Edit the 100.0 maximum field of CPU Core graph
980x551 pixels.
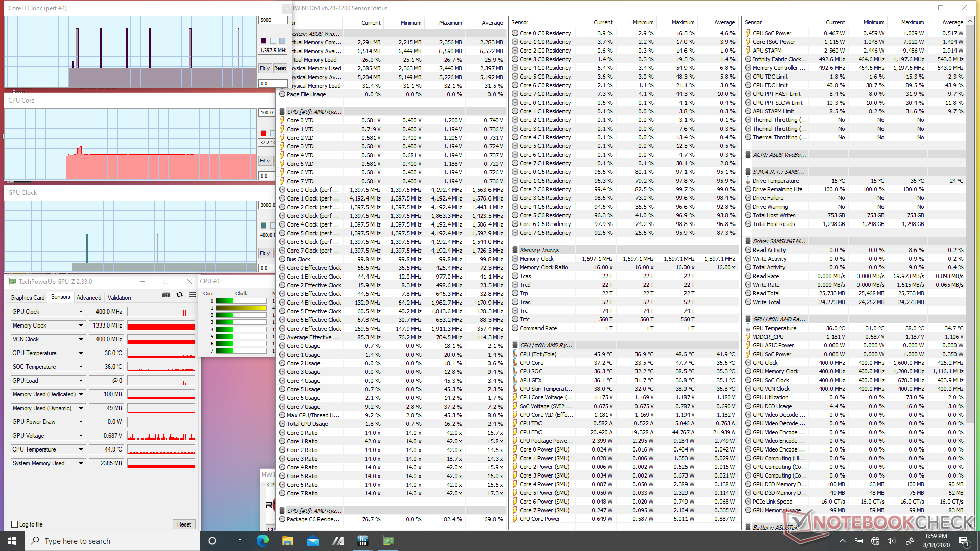click(266, 113)
